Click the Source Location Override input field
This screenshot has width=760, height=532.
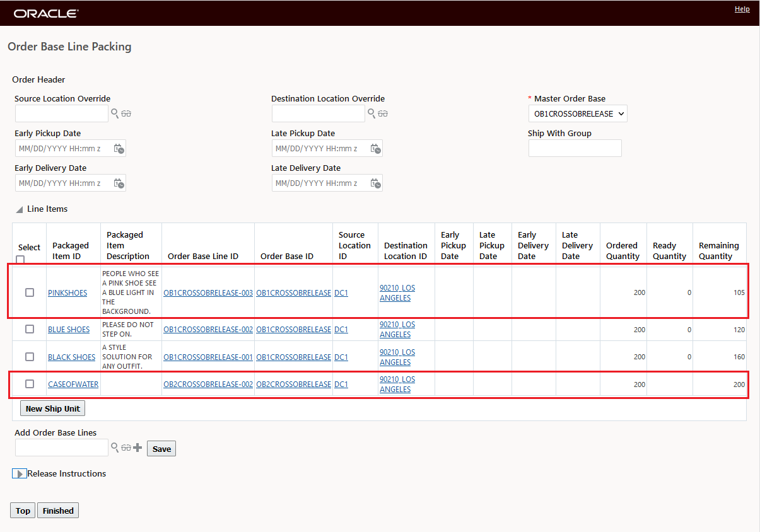pos(62,113)
